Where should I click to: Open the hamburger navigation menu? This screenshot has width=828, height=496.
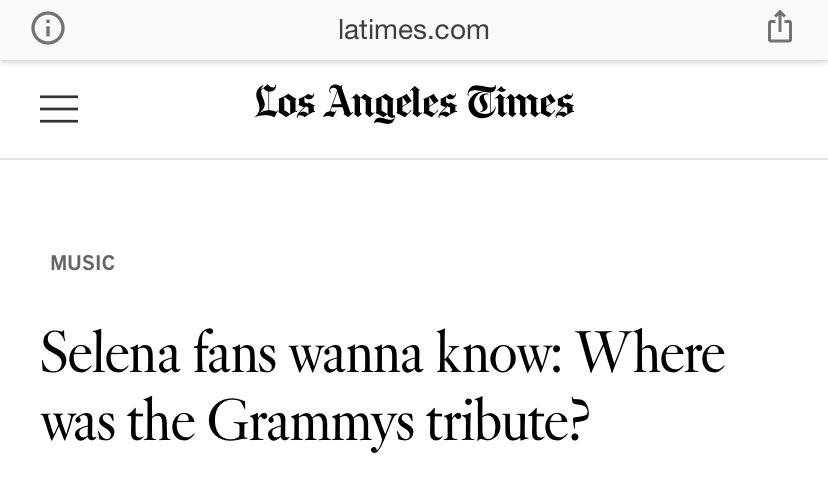59,108
